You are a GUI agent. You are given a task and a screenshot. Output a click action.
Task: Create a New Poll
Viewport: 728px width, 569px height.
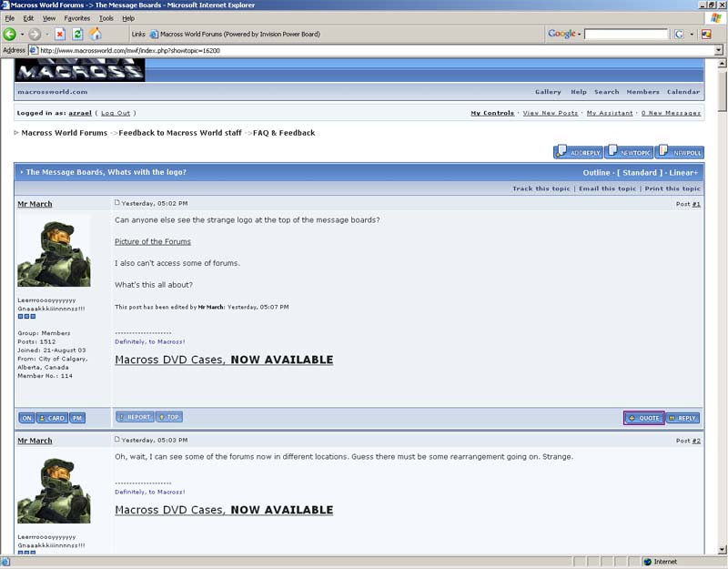click(680, 152)
